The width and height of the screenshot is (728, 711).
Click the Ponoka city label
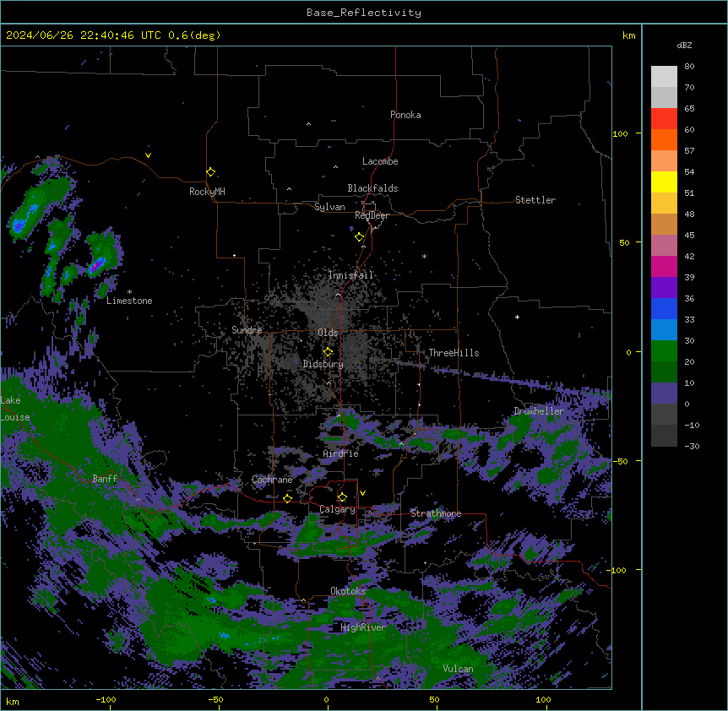click(405, 115)
